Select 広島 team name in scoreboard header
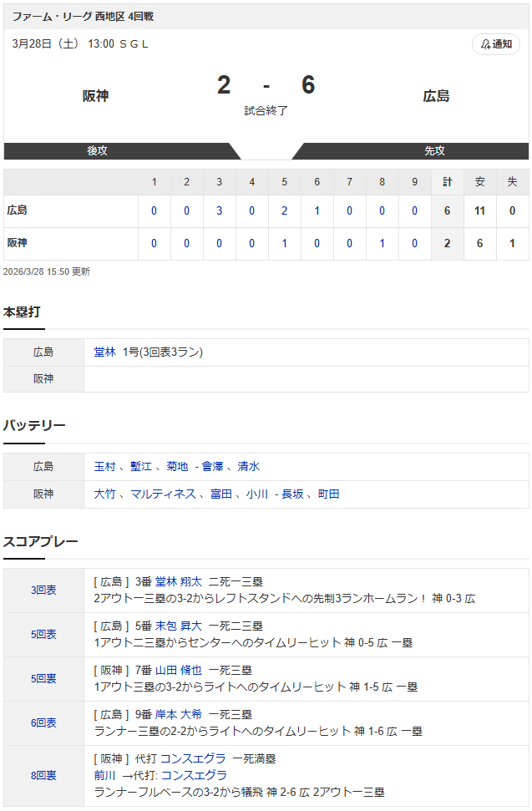 point(436,96)
